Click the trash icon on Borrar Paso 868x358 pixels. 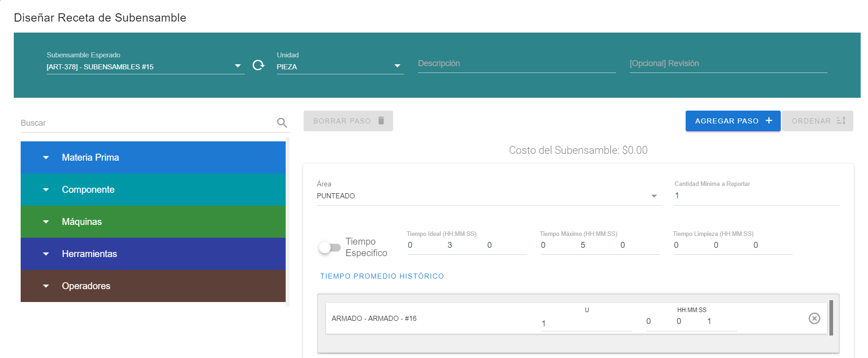(381, 121)
